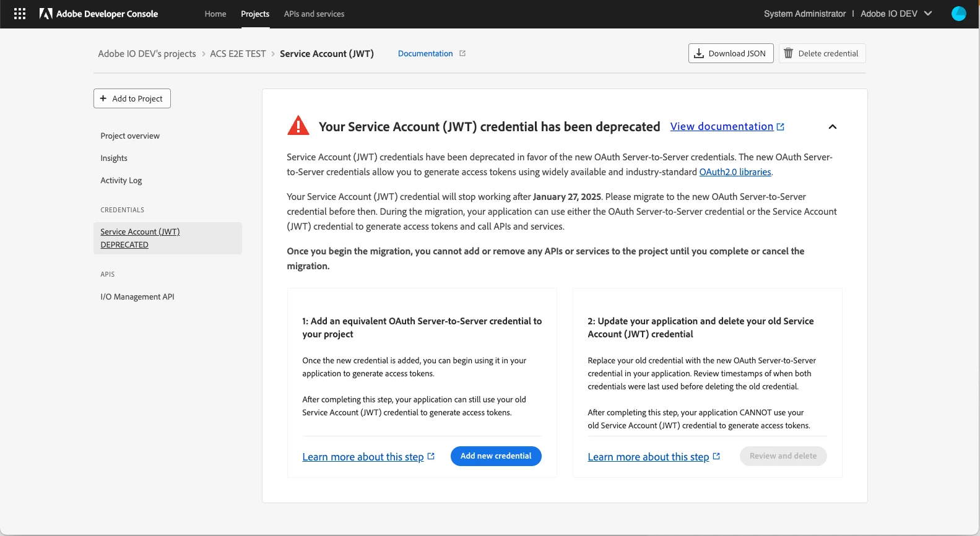The width and height of the screenshot is (980, 536).
Task: Click the trash icon in Delete credential
Action: tap(788, 53)
